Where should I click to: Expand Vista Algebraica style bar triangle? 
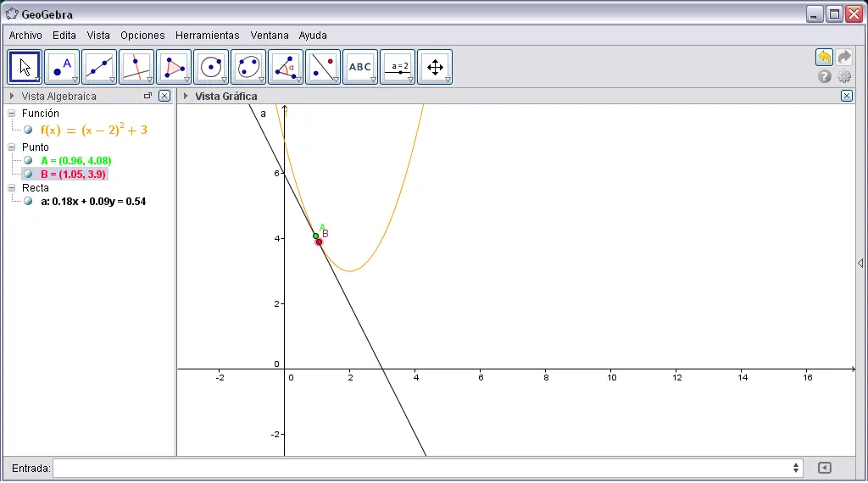click(x=12, y=96)
